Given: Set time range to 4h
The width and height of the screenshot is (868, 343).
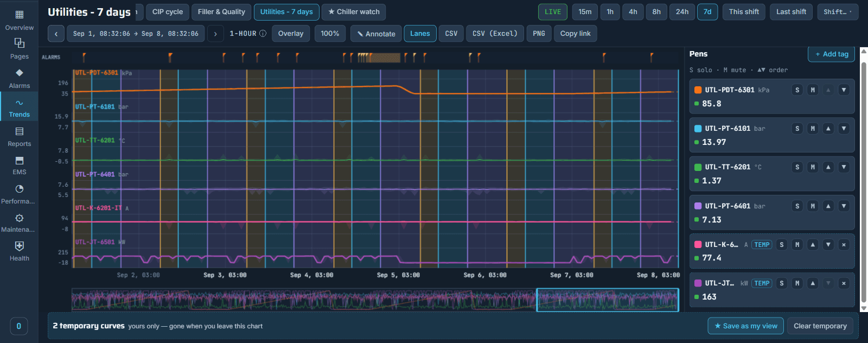Looking at the screenshot, I should click(x=633, y=12).
